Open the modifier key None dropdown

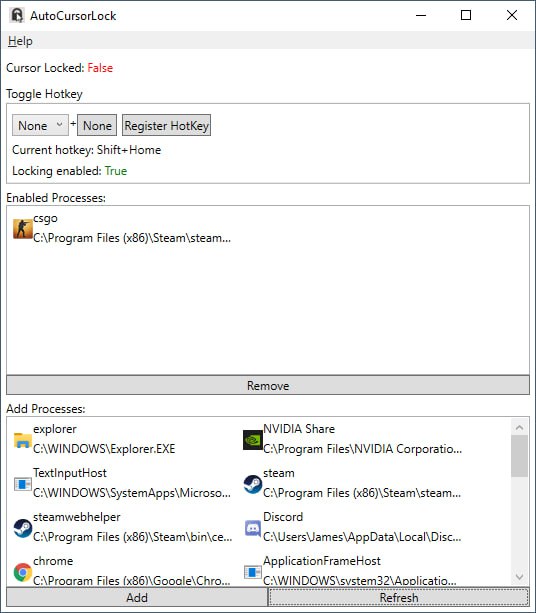click(x=40, y=125)
